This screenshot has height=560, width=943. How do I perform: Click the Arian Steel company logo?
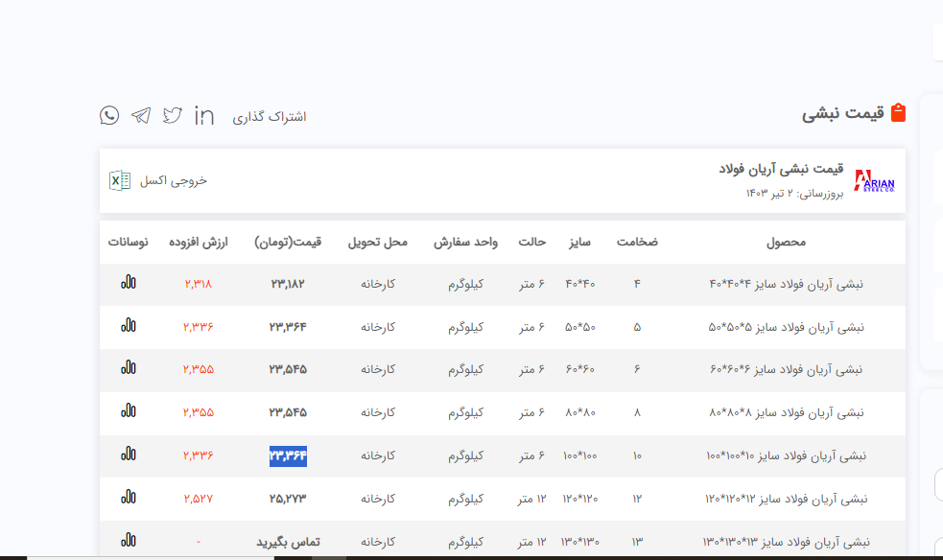click(x=874, y=180)
